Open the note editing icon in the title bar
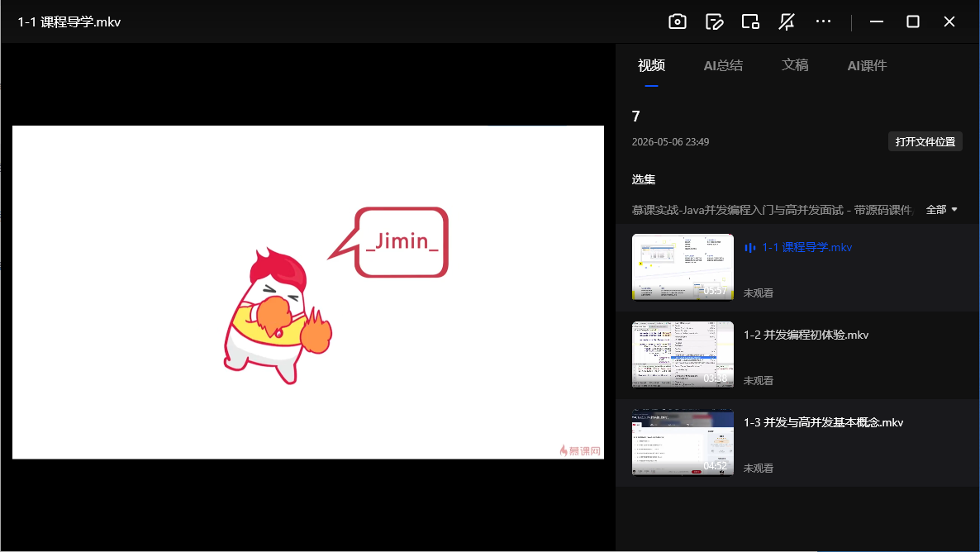The height and width of the screenshot is (552, 980). [x=714, y=21]
